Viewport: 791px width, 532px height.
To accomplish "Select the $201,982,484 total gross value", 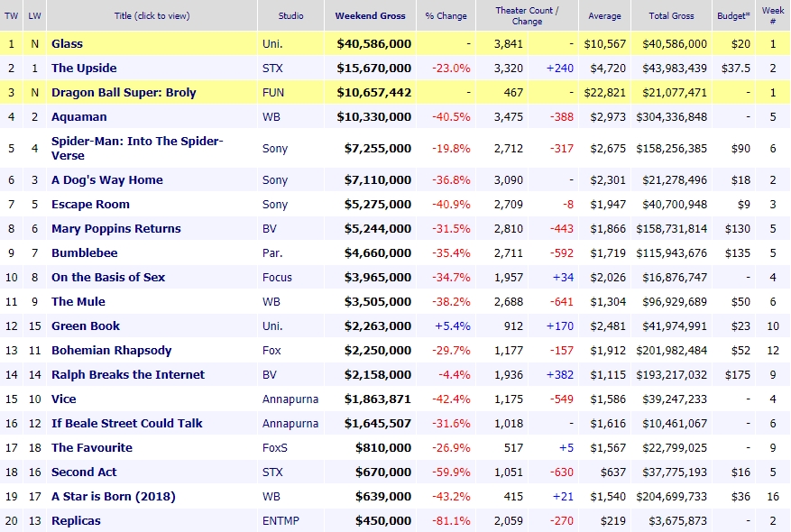I will 671,351.
